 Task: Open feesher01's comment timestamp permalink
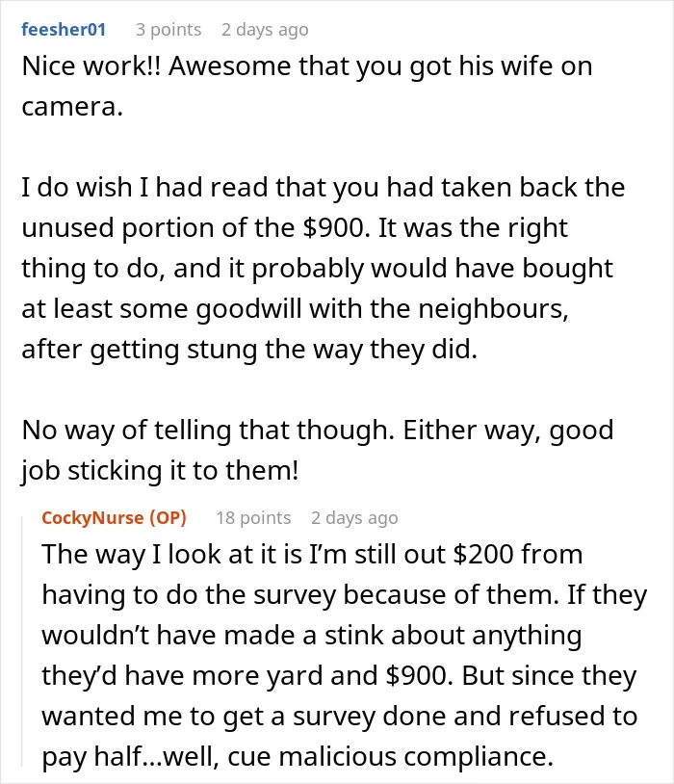(x=265, y=30)
